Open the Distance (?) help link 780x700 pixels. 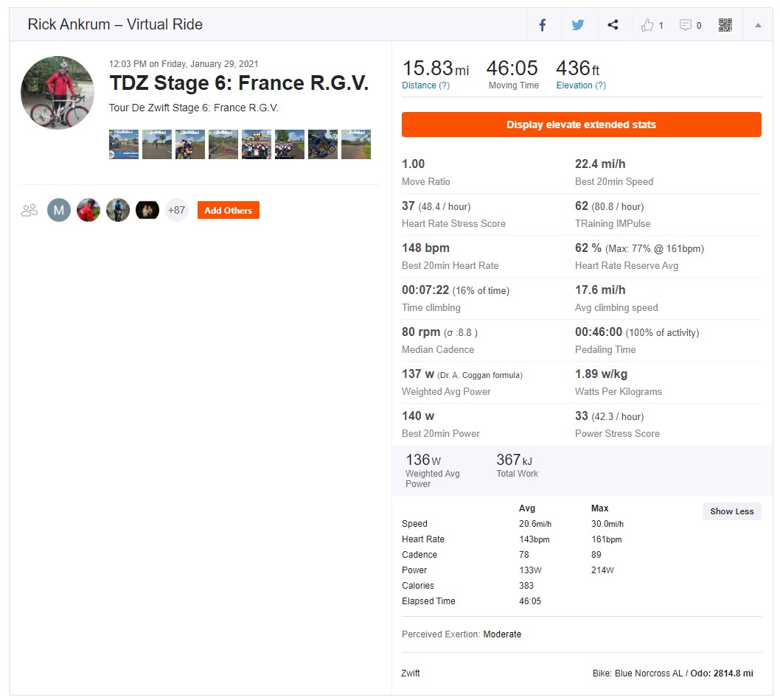tap(425, 85)
